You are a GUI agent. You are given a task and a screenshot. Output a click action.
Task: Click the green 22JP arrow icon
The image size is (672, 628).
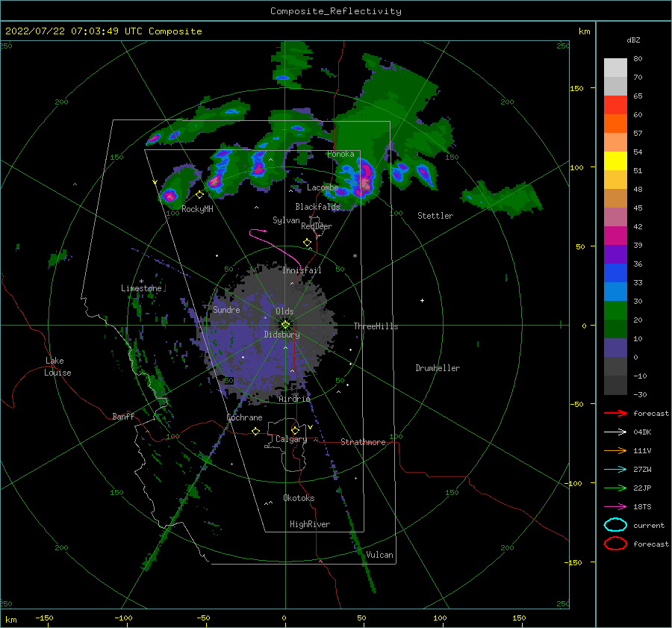click(x=615, y=488)
